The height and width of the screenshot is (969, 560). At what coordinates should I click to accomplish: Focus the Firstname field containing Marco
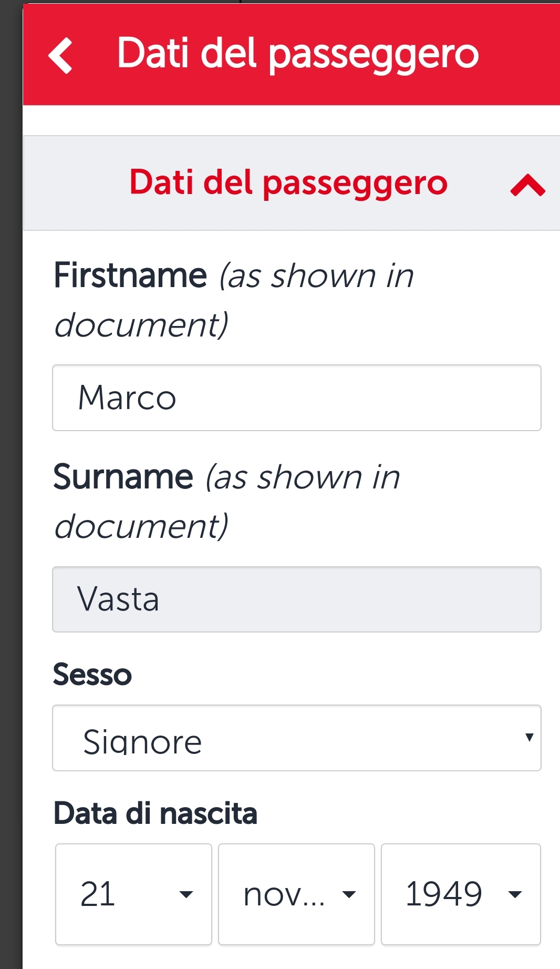pyautogui.click(x=297, y=398)
